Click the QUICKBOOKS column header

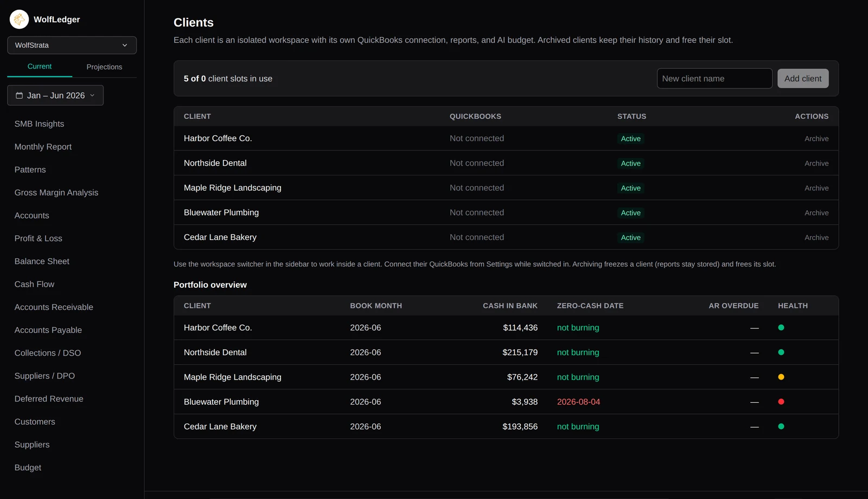pyautogui.click(x=475, y=116)
